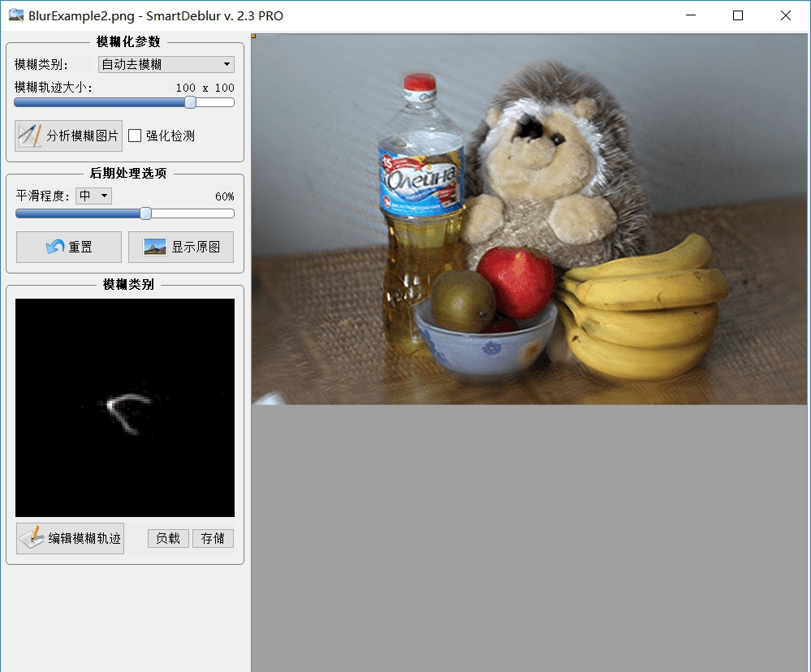Enable the 强化检测 enhanced detection checkbox
The image size is (811, 672).
tap(134, 136)
